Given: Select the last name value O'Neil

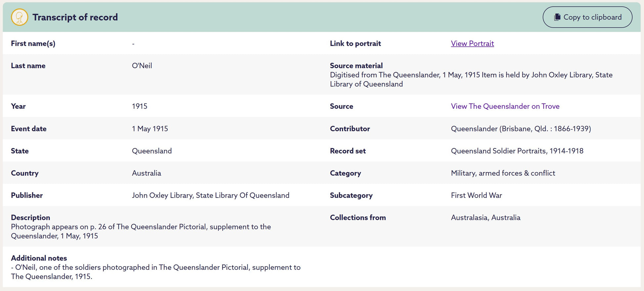Looking at the screenshot, I should click(x=142, y=66).
